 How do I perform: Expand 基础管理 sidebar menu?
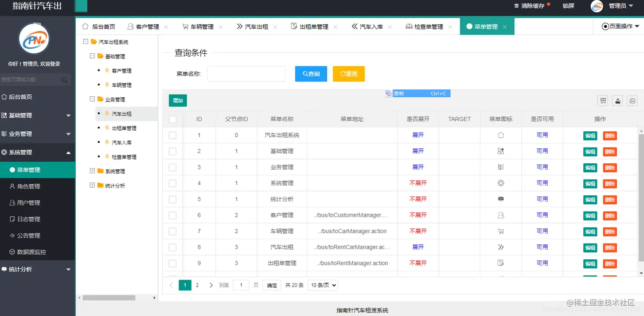[x=37, y=115]
